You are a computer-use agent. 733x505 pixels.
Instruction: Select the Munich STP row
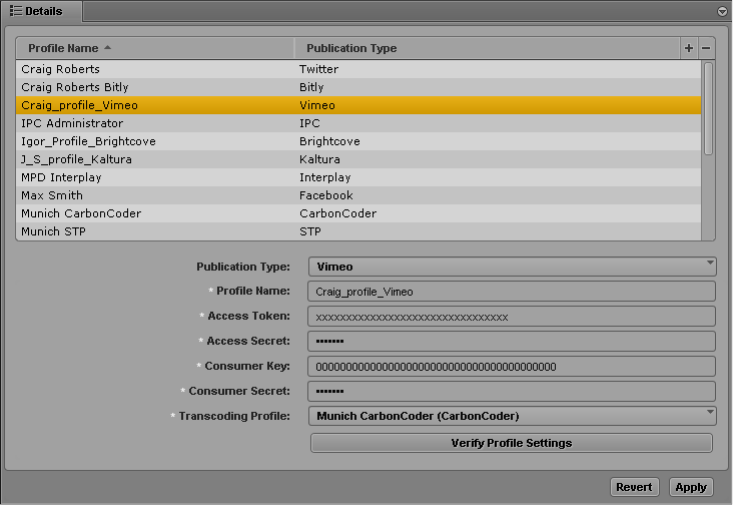click(x=359, y=231)
